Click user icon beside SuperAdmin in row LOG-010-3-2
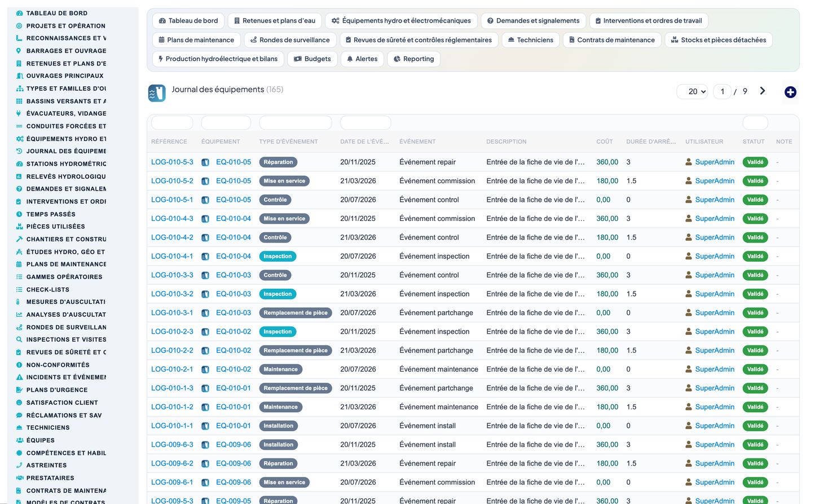Screen dimensions: 815x504 tap(689, 294)
